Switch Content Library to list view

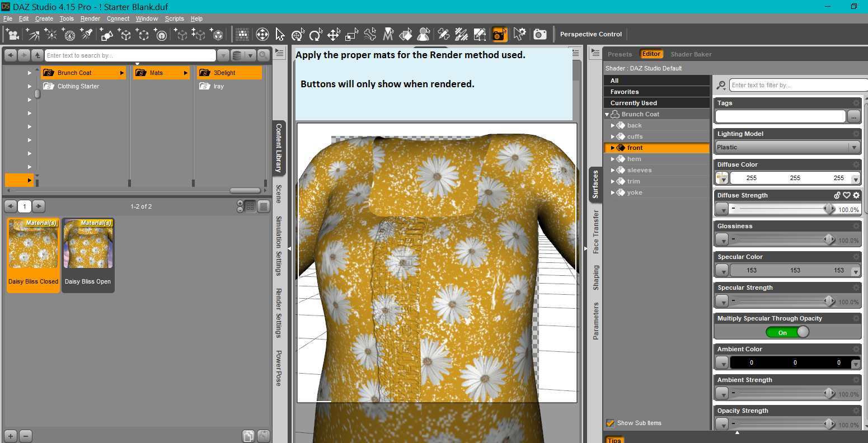pyautogui.click(x=263, y=206)
